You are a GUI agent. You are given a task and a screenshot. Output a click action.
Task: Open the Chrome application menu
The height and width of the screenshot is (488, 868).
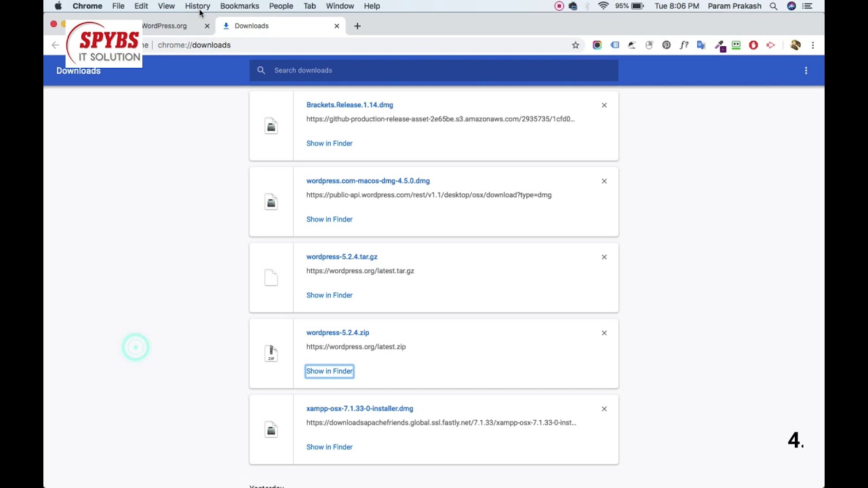pos(87,6)
